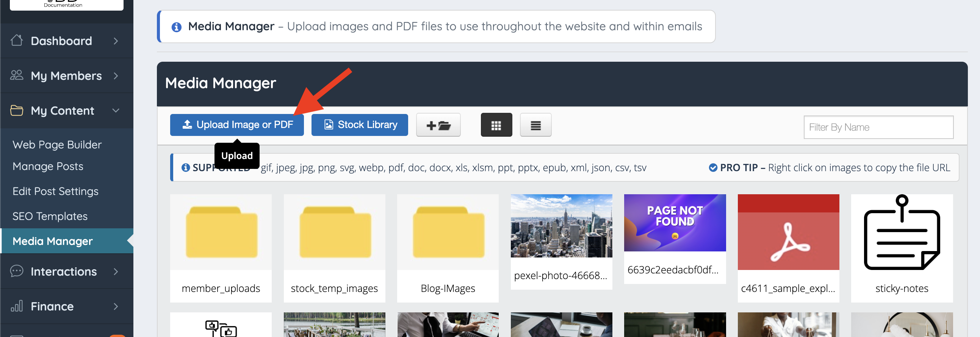Click the info icon beside Media Manager banner
980x337 pixels.
[x=177, y=27]
